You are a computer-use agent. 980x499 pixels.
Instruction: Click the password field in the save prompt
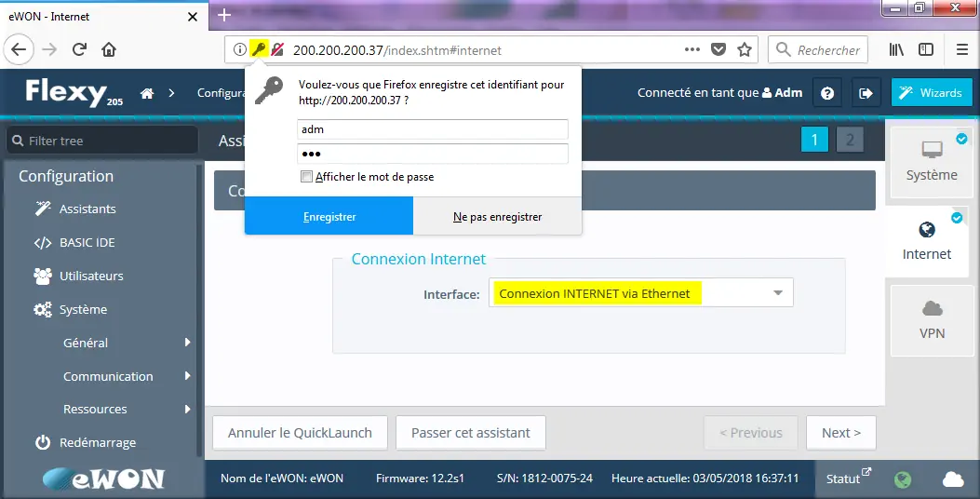433,154
